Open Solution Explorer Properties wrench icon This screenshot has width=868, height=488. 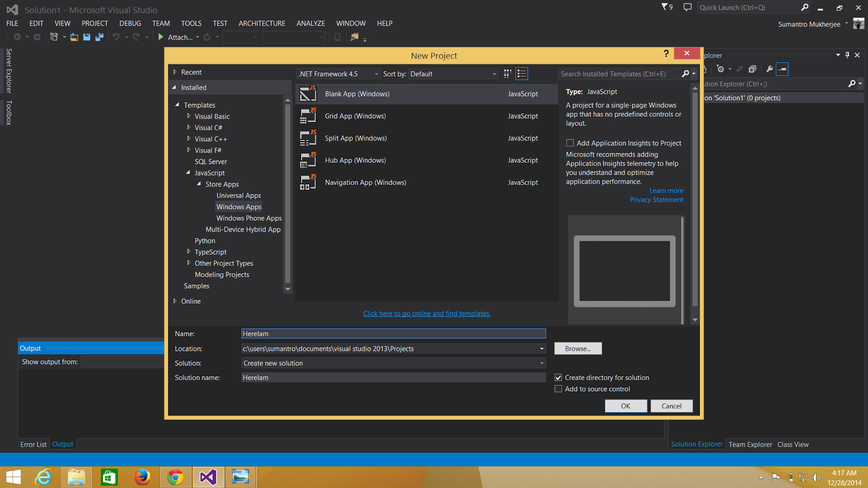(x=770, y=69)
